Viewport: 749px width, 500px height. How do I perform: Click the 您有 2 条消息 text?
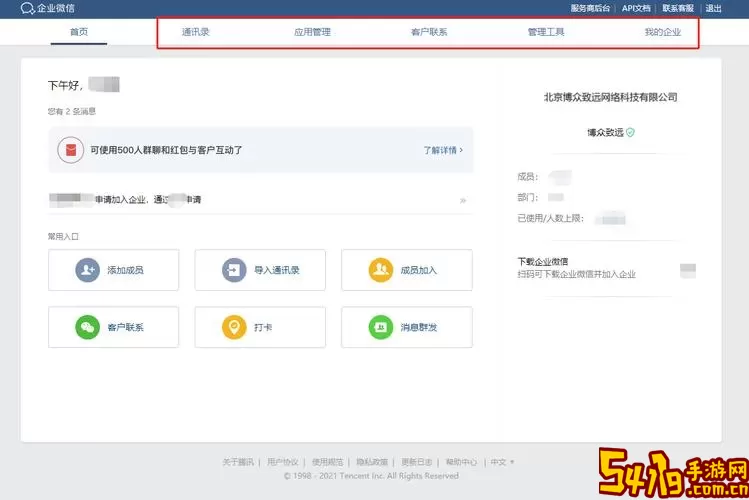[72, 111]
